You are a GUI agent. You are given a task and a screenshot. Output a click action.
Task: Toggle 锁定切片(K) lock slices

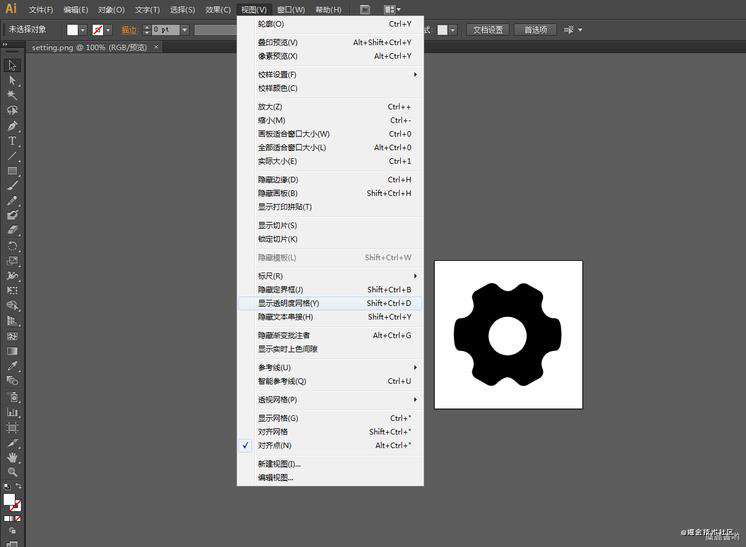tap(330, 239)
